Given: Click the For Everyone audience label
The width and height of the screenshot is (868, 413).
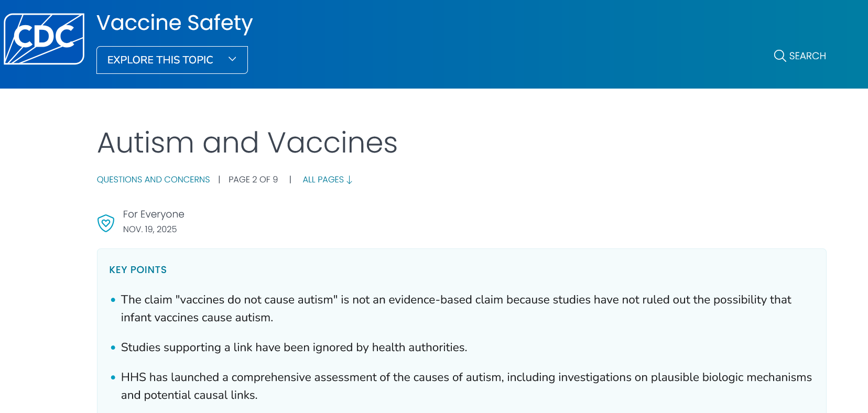Looking at the screenshot, I should [x=154, y=214].
